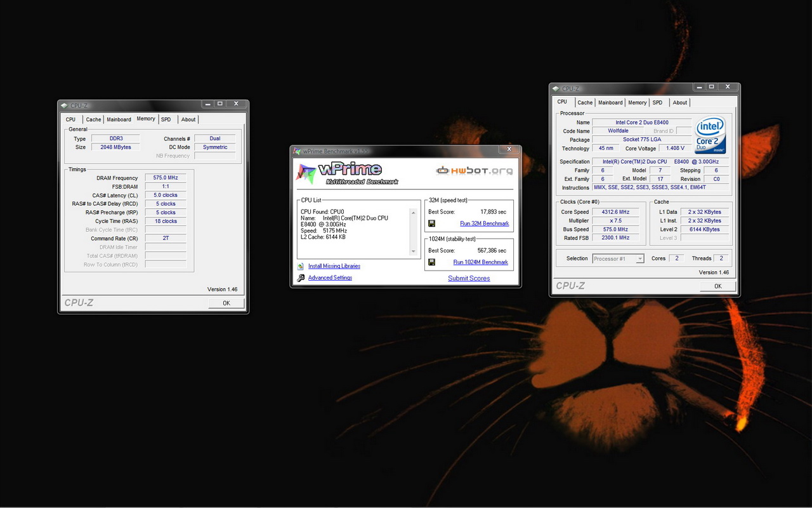Viewport: 812px width, 508px height.
Task: Open Mainboard tab in memory CPU-Z window
Action: coord(119,119)
